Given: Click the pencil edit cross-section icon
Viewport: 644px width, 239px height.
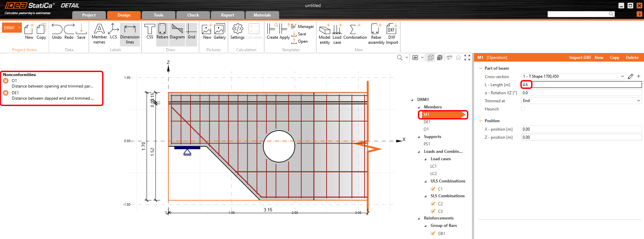Looking at the screenshot, I should [631, 76].
